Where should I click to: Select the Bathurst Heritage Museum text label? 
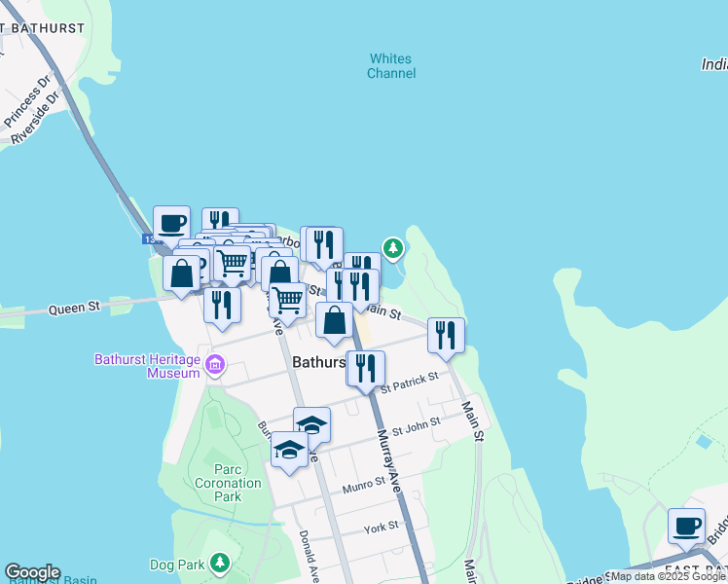pyautogui.click(x=148, y=366)
